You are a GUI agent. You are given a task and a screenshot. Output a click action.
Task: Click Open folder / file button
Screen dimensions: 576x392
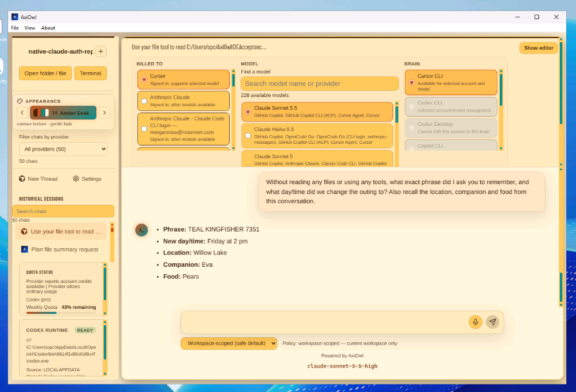pyautogui.click(x=45, y=73)
